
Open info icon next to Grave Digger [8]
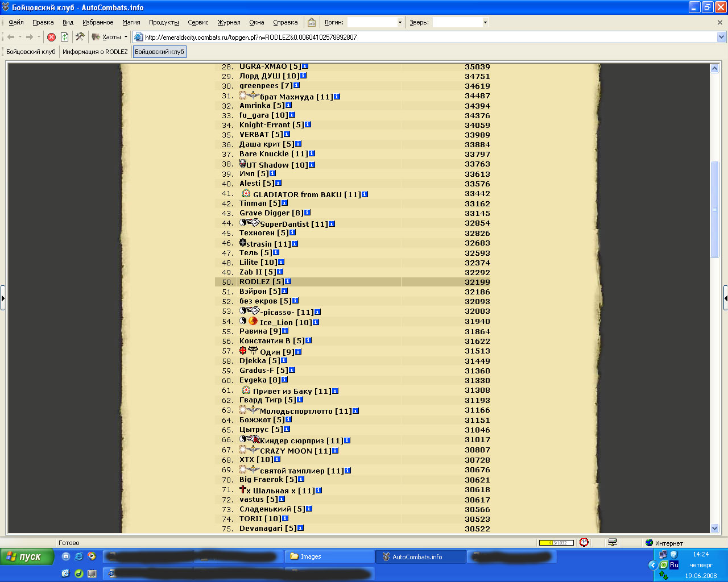point(307,213)
